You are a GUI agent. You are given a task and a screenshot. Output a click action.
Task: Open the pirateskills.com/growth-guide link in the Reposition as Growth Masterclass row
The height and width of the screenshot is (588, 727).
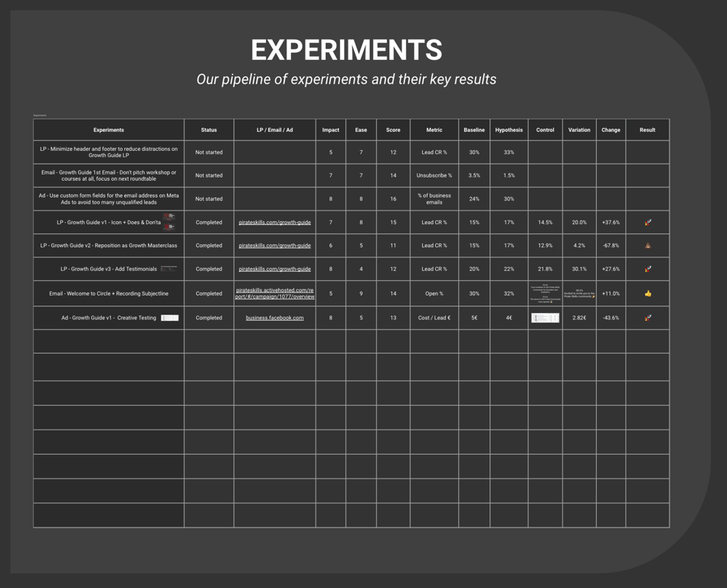point(274,246)
